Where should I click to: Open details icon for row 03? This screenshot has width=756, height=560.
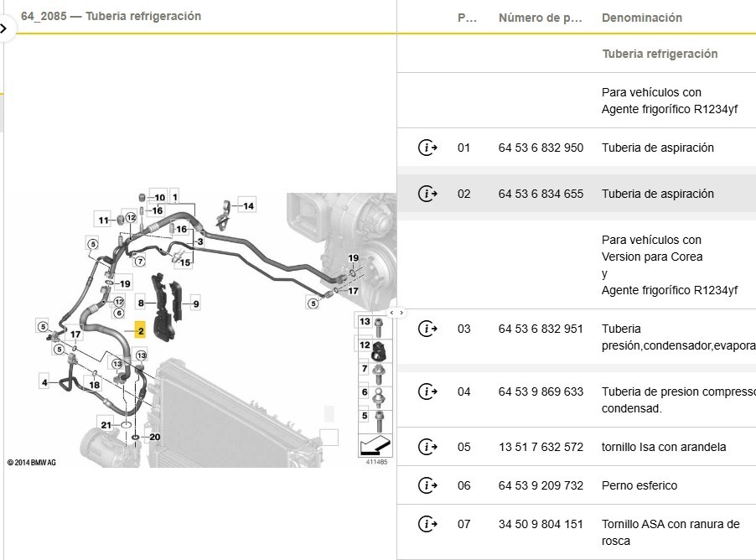pos(427,329)
